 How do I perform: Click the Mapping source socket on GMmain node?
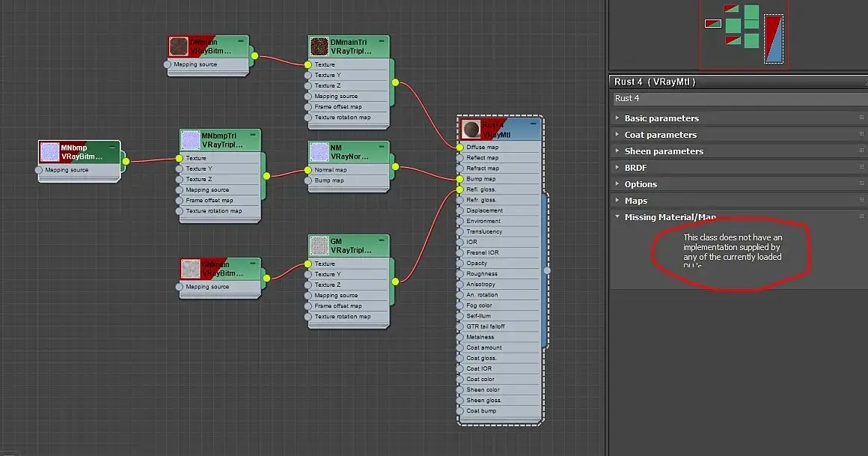[x=180, y=287]
